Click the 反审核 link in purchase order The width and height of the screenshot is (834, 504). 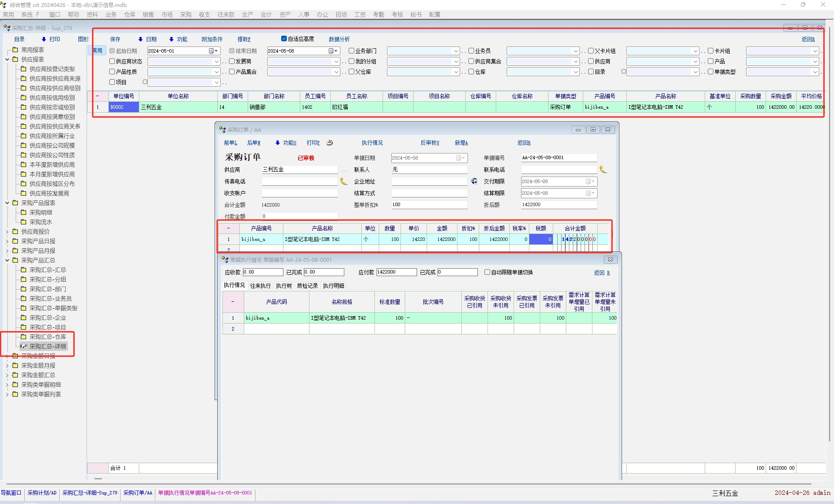(x=430, y=143)
